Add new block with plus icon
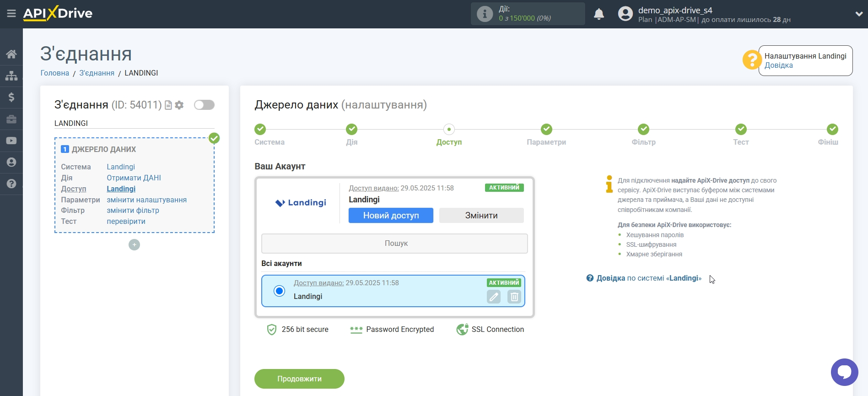This screenshot has width=868, height=396. [134, 245]
